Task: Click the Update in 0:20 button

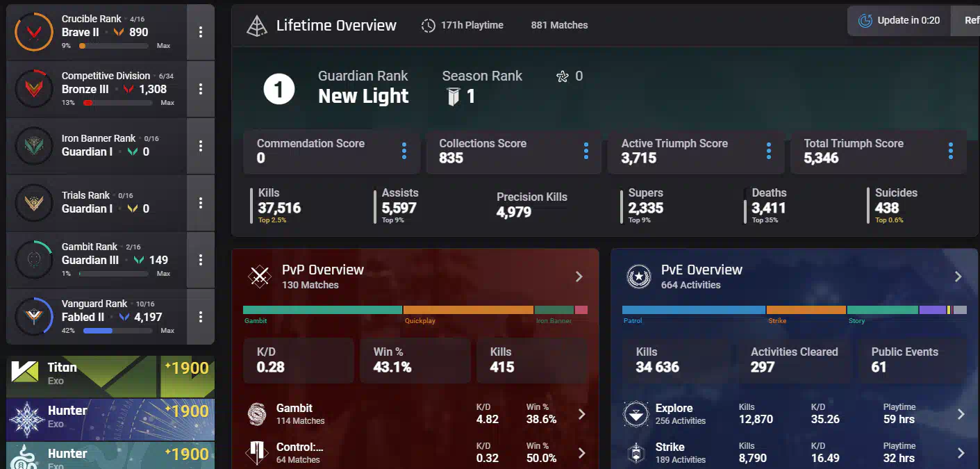Action: (x=899, y=20)
